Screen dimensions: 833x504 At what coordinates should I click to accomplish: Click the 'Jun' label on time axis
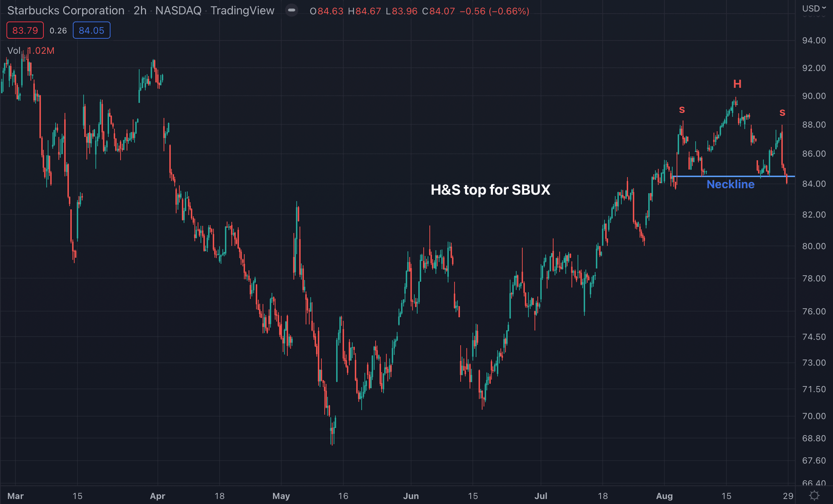click(411, 496)
